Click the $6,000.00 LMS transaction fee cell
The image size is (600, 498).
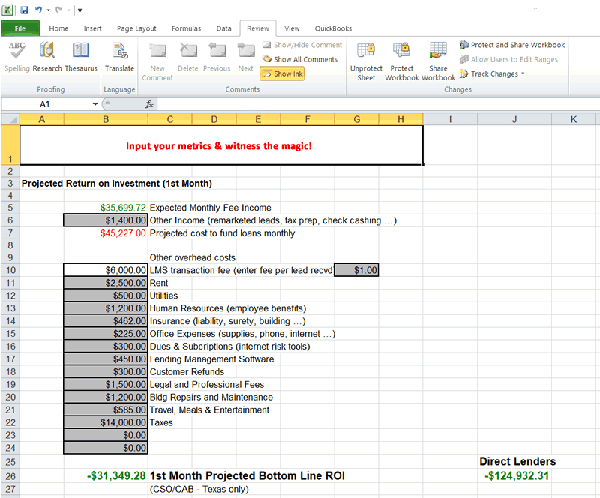106,270
